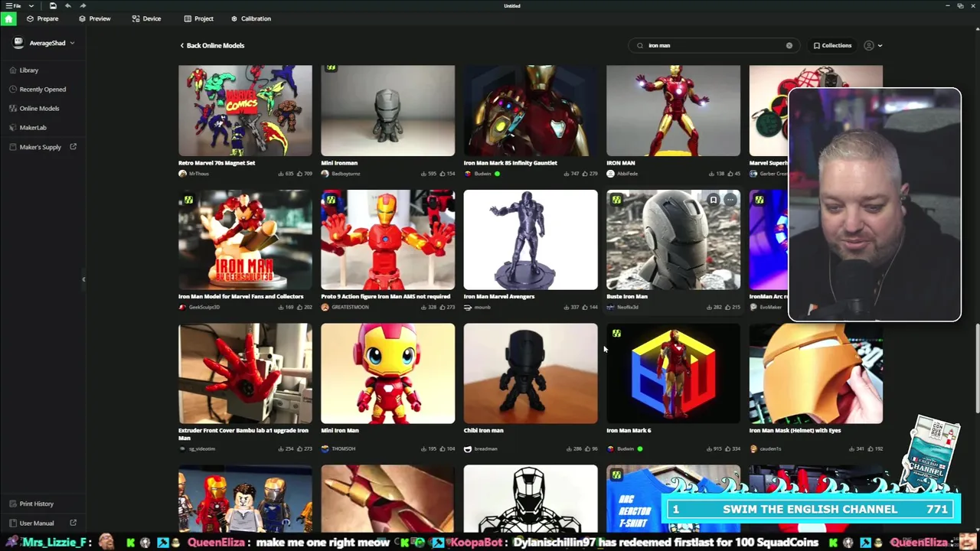Screen dimensions: 980x551
Task: Click the undo arrow icon
Action: point(67,5)
